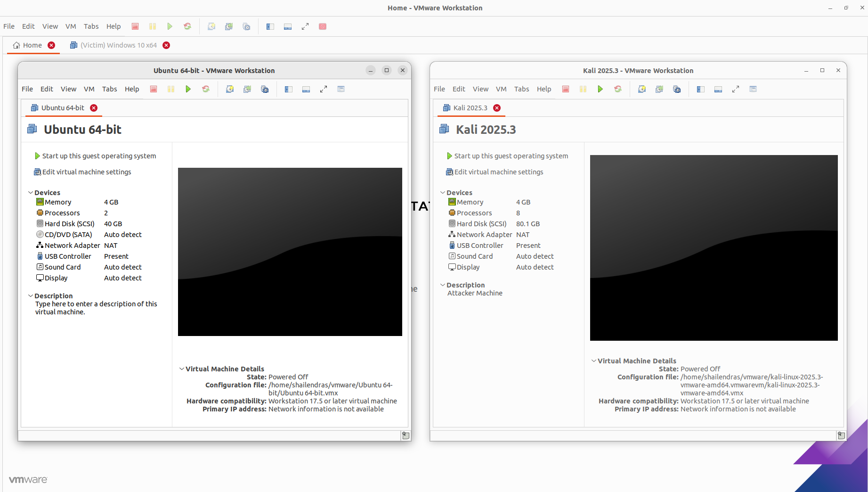Viewport: 868px width, 492px height.
Task: Open snapshot manager icon in Ubuntu toolbar
Action: [x=265, y=89]
